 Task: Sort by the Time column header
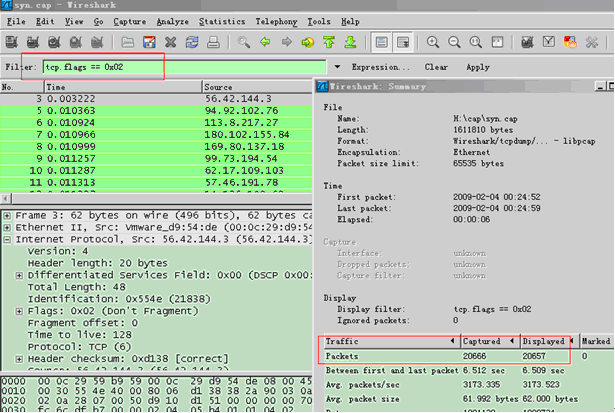[x=123, y=87]
